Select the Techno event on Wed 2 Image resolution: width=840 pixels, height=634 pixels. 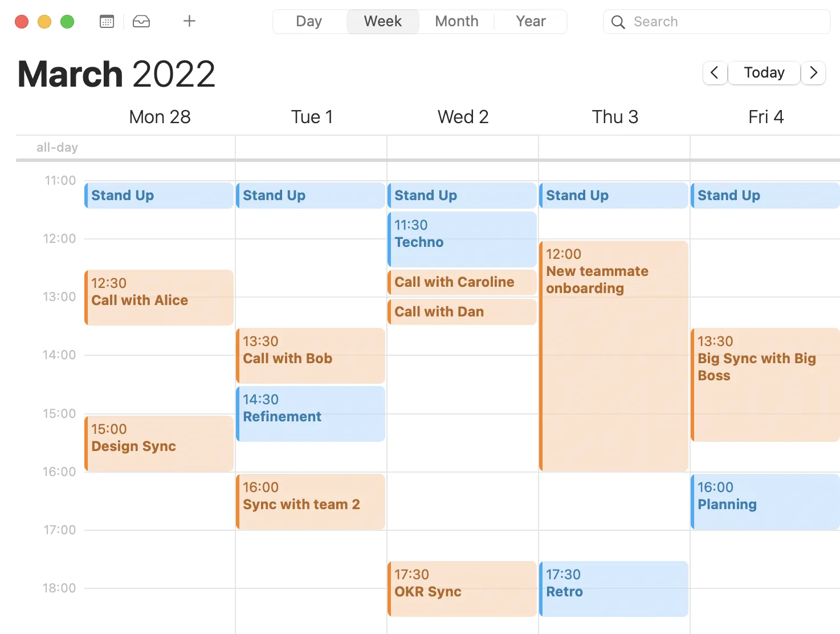pos(462,238)
